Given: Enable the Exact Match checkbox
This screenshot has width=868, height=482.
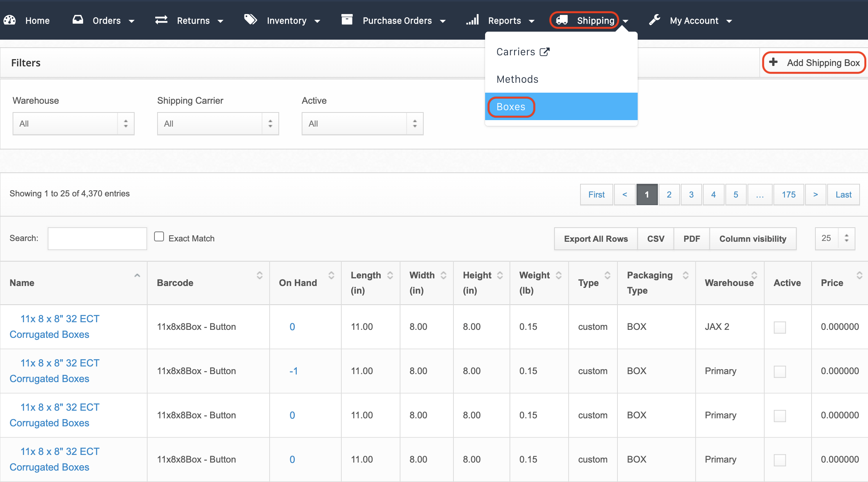Looking at the screenshot, I should [159, 237].
